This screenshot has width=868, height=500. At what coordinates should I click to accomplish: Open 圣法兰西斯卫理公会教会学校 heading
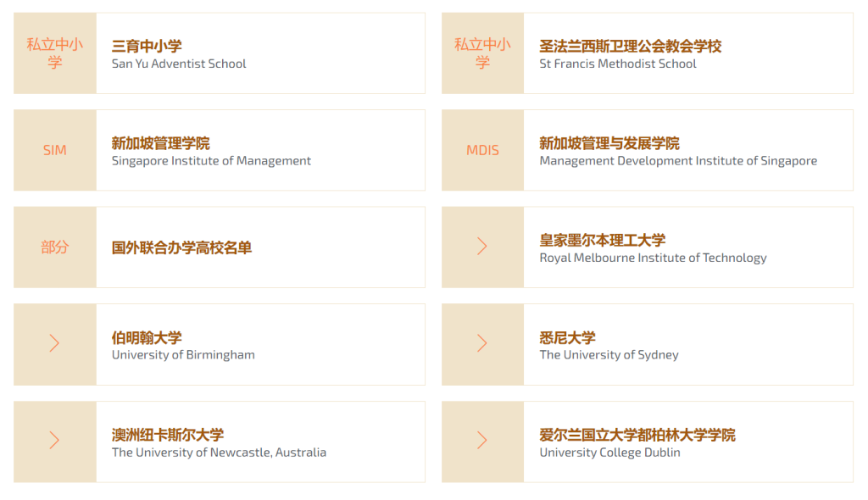(x=631, y=46)
